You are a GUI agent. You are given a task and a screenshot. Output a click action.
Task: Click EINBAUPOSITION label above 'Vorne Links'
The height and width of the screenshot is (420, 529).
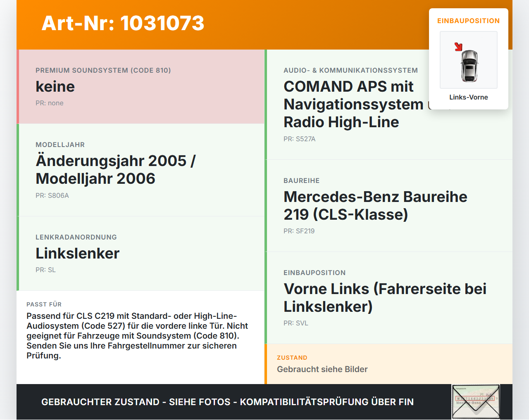[315, 273]
